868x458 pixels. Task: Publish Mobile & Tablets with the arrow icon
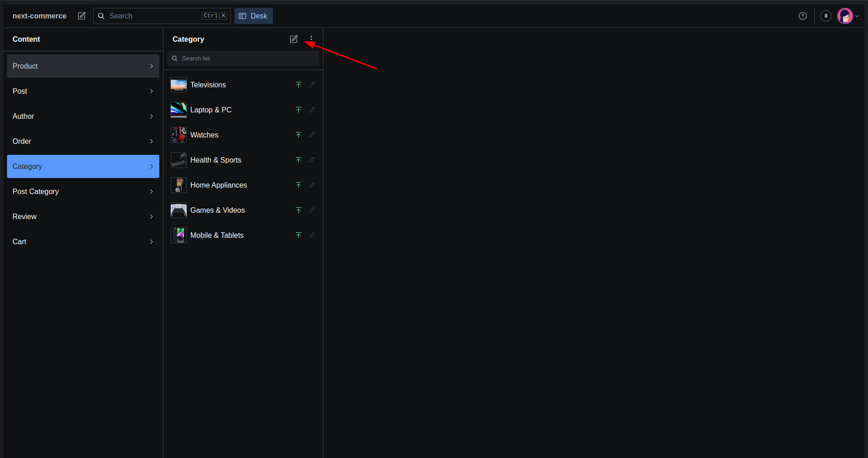(299, 235)
